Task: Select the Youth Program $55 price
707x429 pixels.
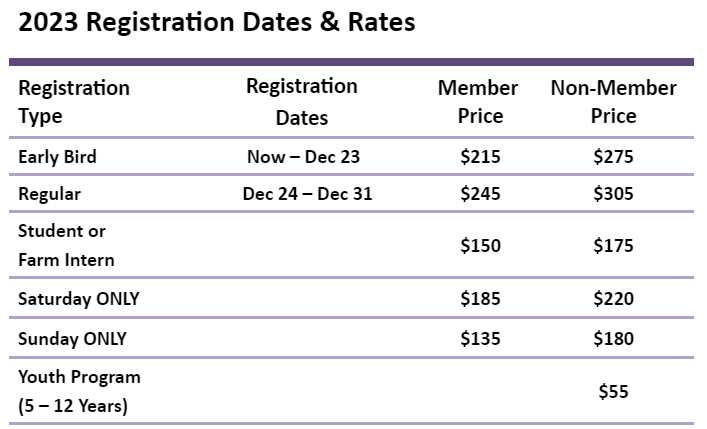Action: pyautogui.click(x=613, y=392)
